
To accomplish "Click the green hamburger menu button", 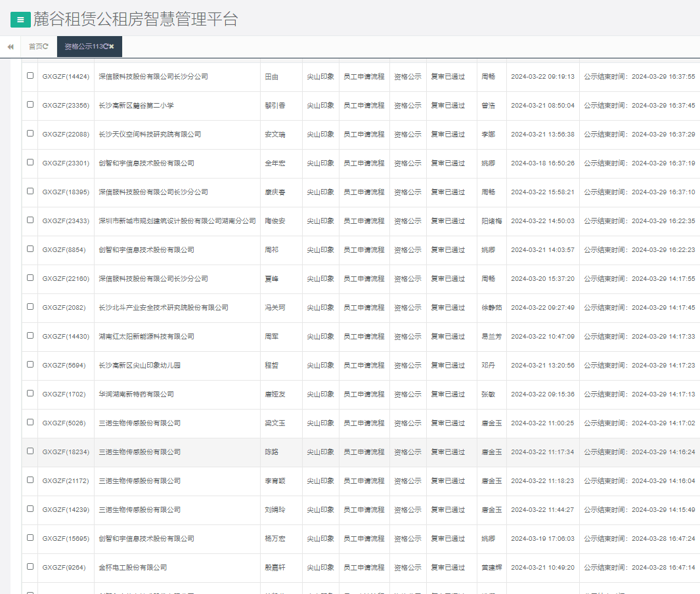I will (x=20, y=20).
